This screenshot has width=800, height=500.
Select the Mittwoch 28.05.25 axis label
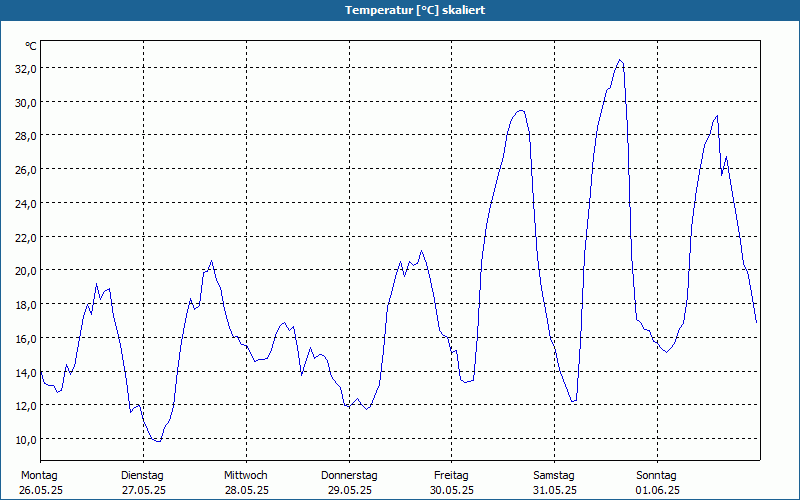[x=246, y=483]
